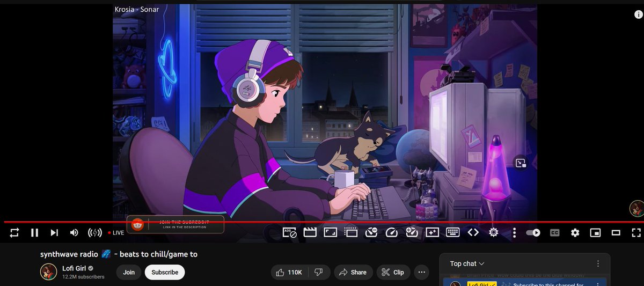Image resolution: width=644 pixels, height=286 pixels.
Task: Open the video filters sparkle icon
Action: tap(433, 232)
